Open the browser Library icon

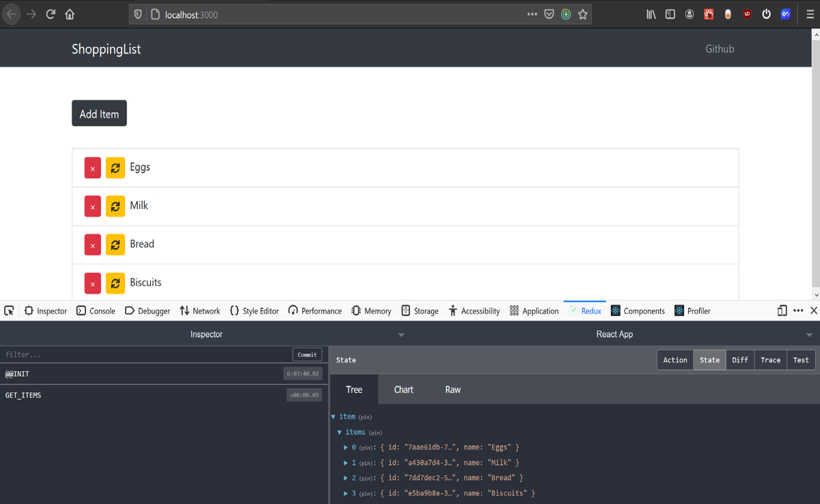tap(651, 14)
